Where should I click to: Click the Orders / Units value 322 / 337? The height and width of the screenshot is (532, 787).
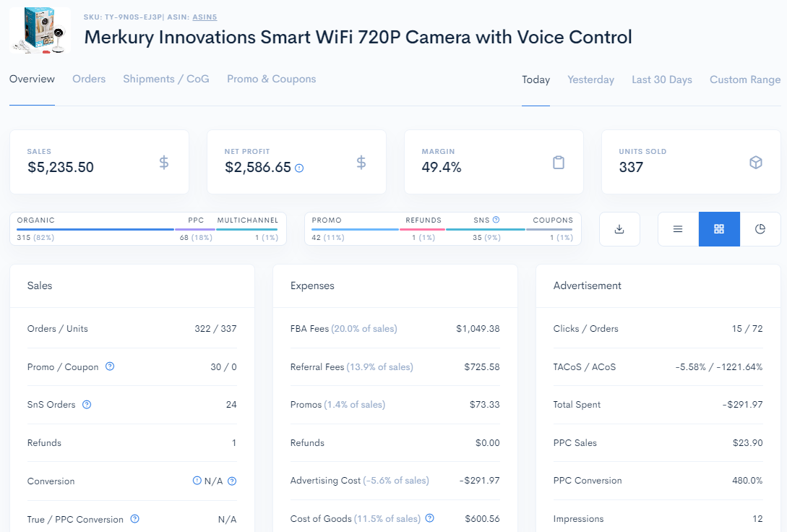(216, 329)
